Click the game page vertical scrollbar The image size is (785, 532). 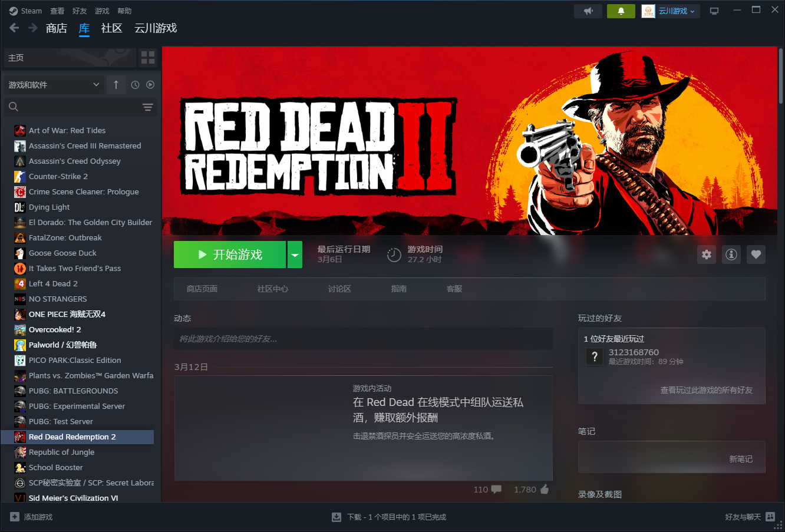pyautogui.click(x=781, y=77)
